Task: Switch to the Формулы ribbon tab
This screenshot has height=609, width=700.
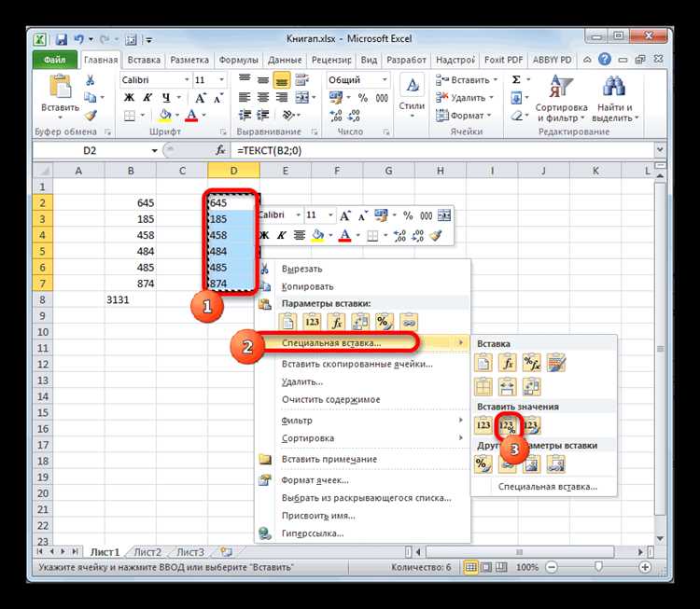Action: click(238, 60)
